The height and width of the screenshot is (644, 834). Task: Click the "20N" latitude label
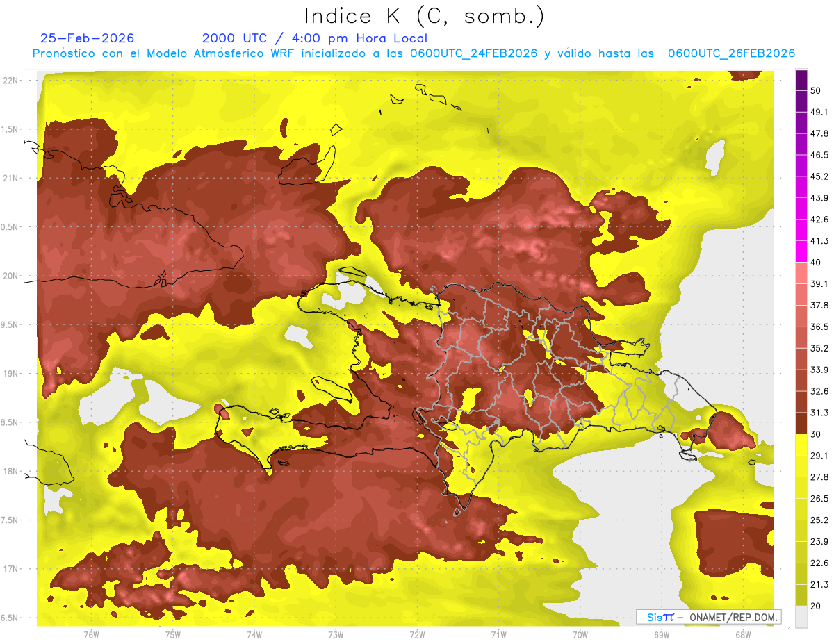pyautogui.click(x=12, y=276)
